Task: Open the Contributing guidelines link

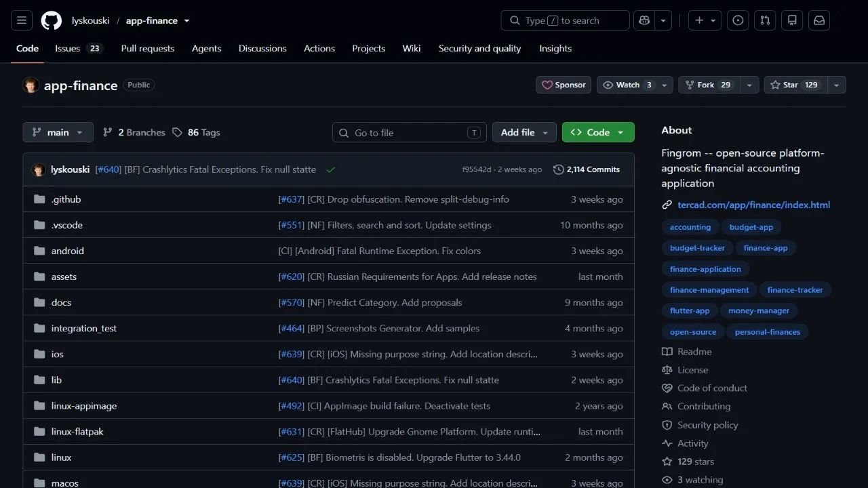Action: pos(704,407)
